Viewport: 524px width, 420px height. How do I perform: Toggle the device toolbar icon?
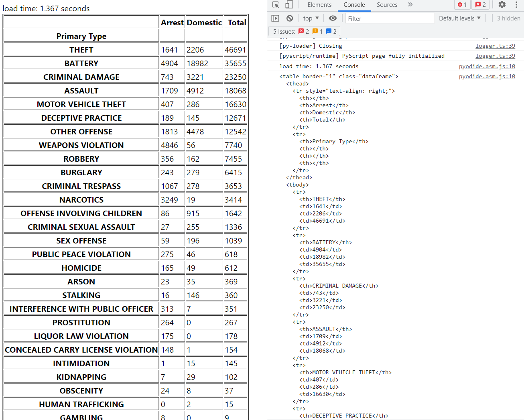pos(289,5)
